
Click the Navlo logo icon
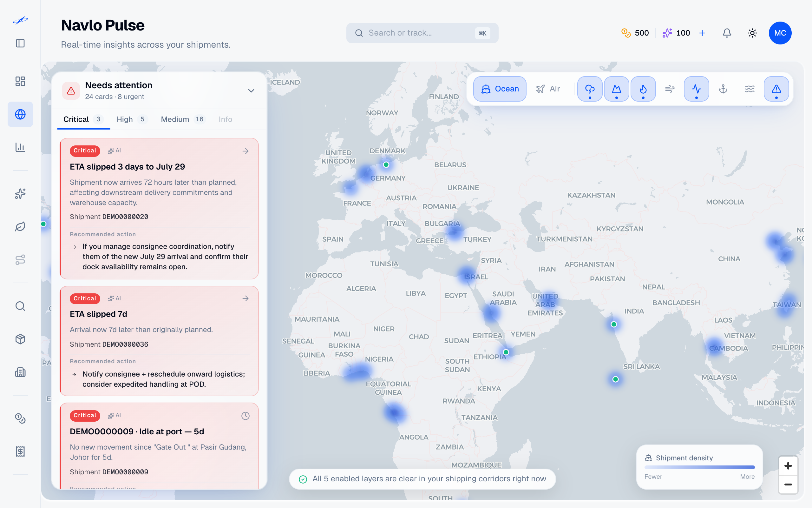[x=20, y=21]
